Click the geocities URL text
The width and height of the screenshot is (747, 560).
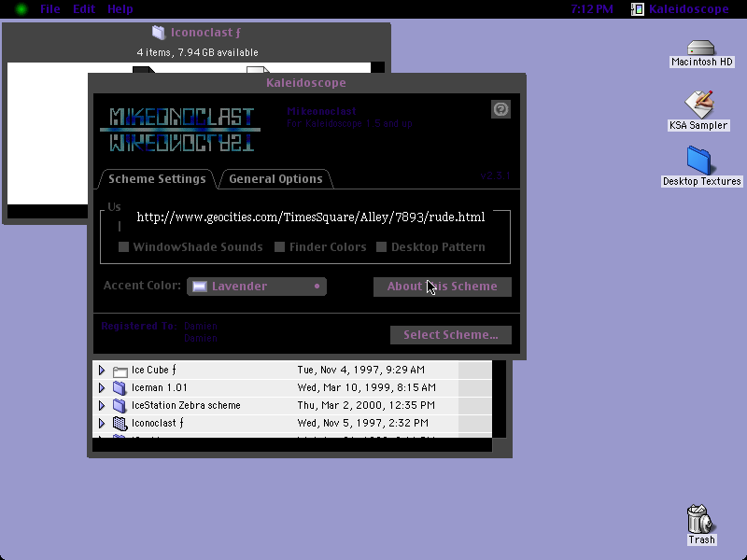click(x=311, y=217)
